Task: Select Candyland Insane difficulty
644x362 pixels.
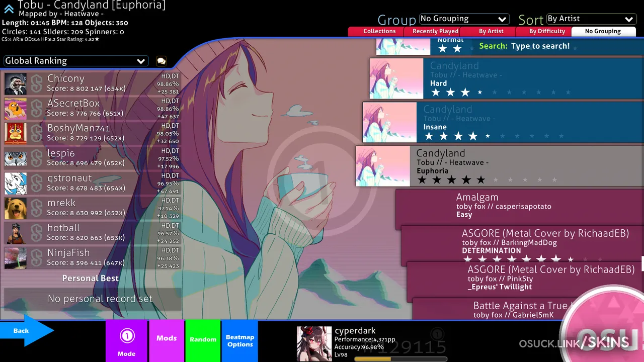Action: [x=503, y=123]
